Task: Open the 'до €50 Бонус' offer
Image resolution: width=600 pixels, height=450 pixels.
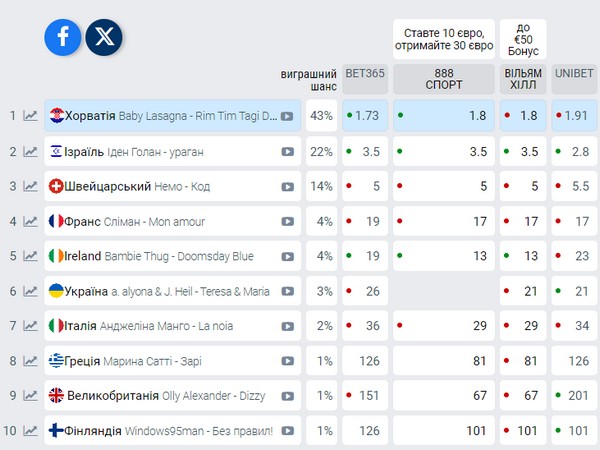Action: pyautogui.click(x=523, y=39)
